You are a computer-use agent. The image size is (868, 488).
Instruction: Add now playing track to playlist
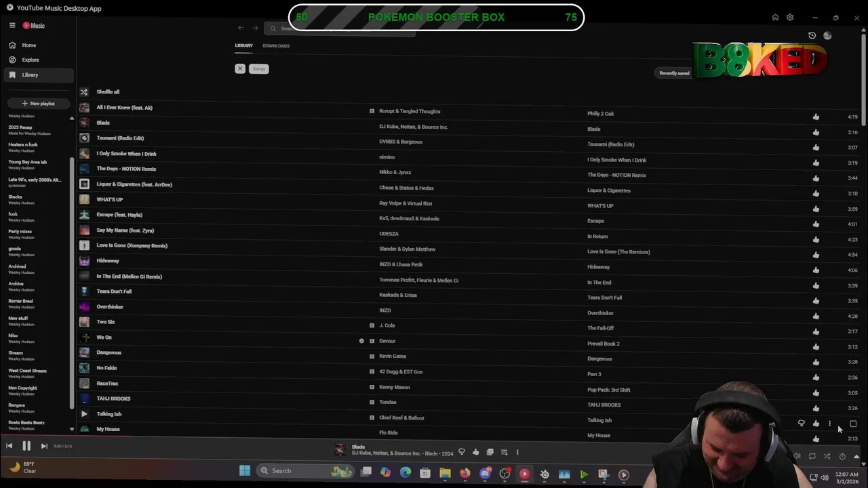tap(504, 452)
